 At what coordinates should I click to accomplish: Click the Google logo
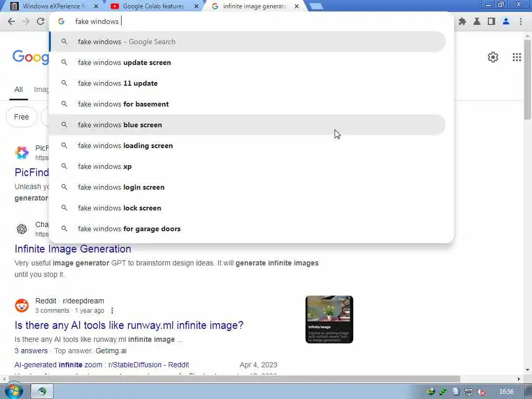coord(31,57)
